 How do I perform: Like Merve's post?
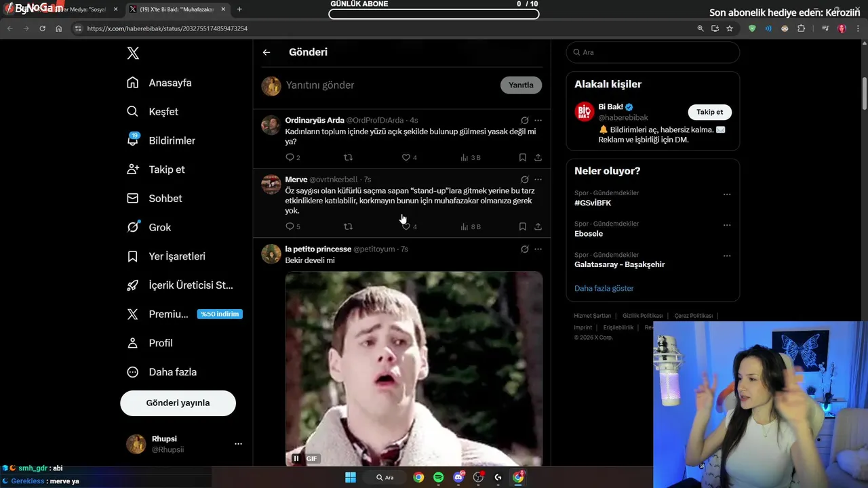coord(409,226)
